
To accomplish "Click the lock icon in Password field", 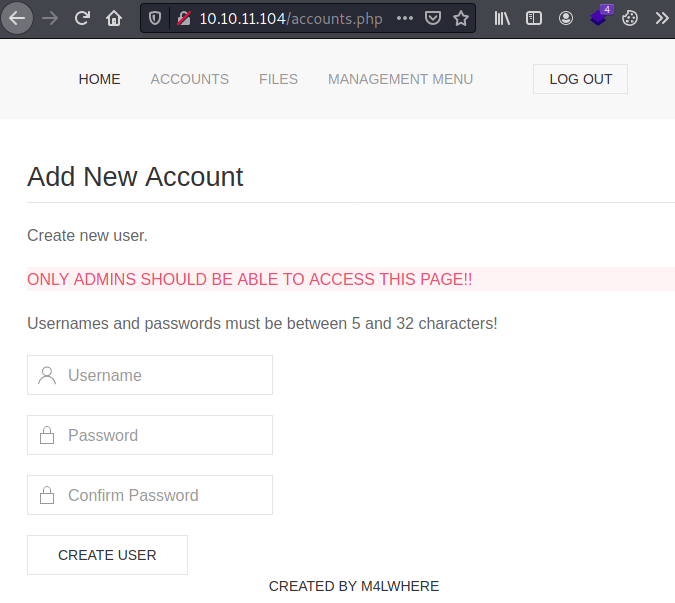I will pos(47,435).
